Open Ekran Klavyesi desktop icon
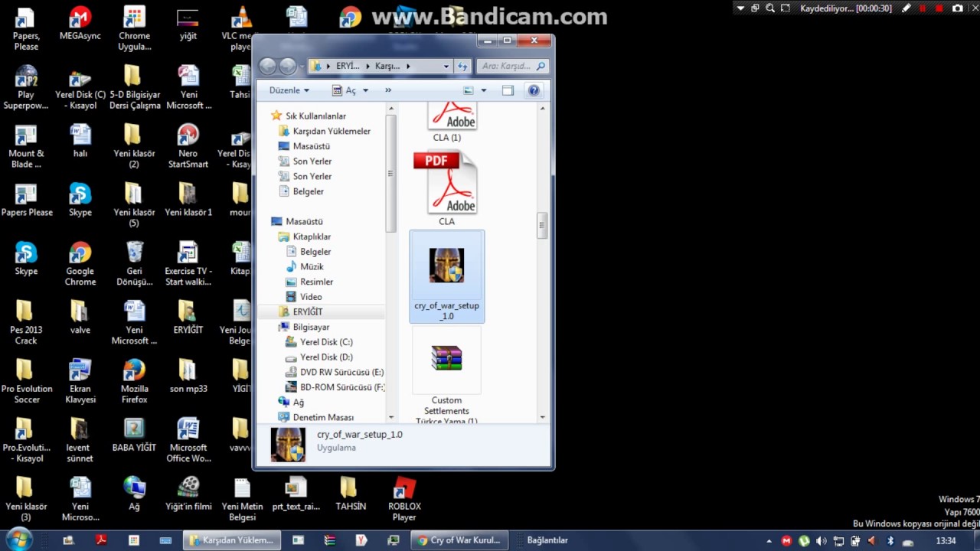The width and height of the screenshot is (980, 551). [x=80, y=380]
